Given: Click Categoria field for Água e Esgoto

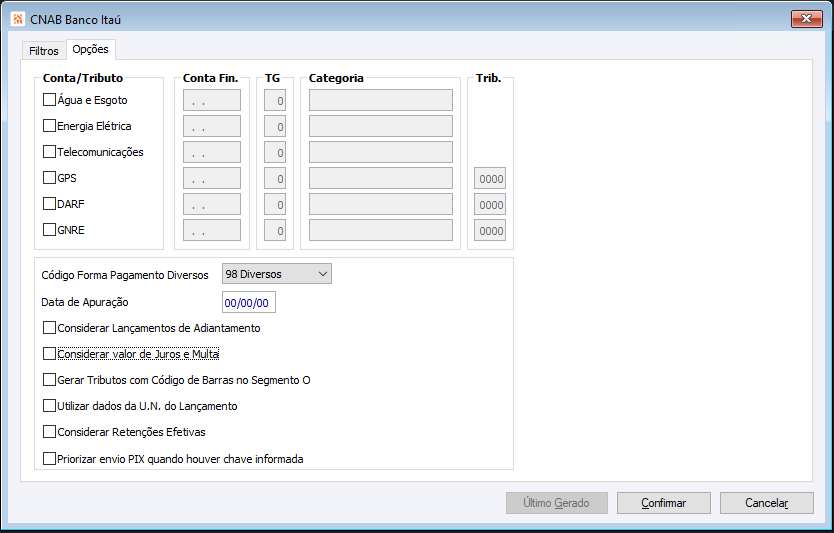Looking at the screenshot, I should pyautogui.click(x=381, y=100).
